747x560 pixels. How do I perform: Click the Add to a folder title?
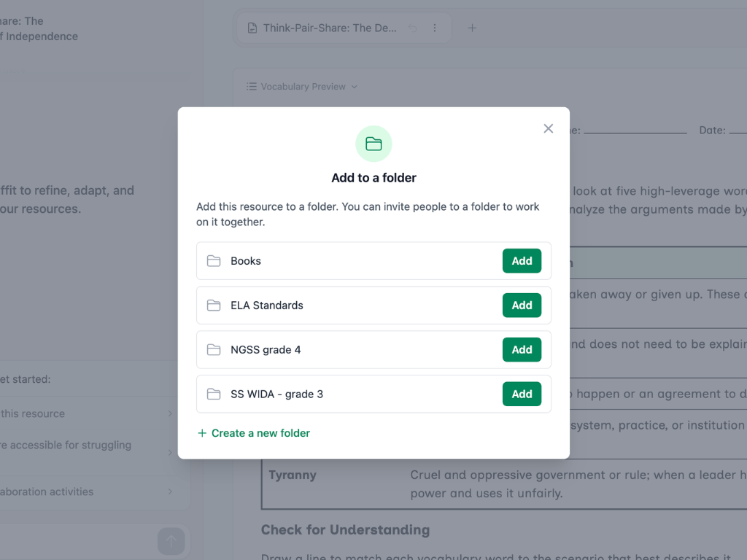point(373,178)
